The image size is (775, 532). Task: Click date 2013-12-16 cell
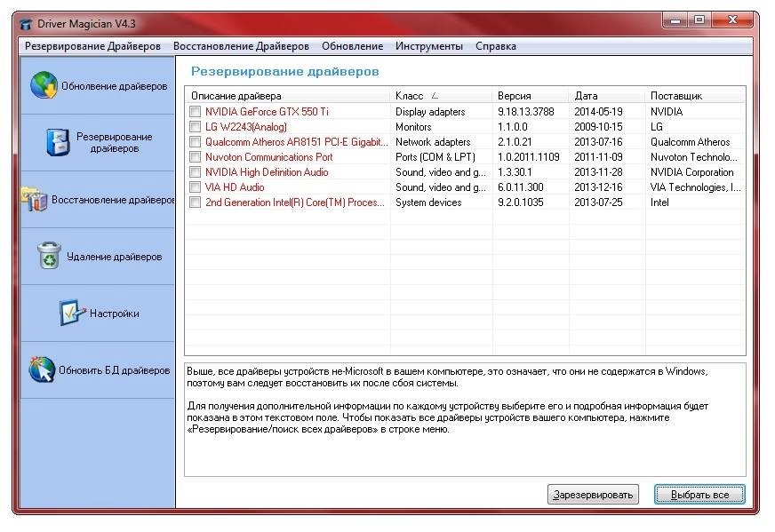click(x=598, y=187)
